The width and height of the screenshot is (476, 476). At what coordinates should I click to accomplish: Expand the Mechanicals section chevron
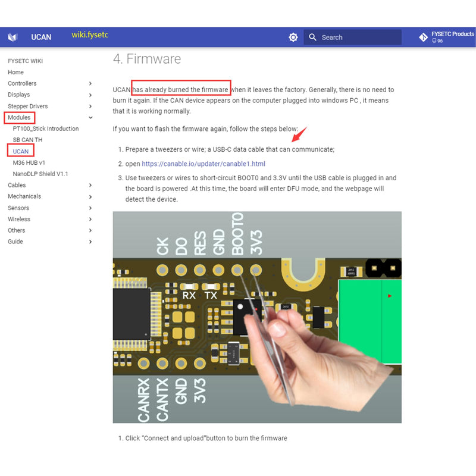[x=90, y=196]
